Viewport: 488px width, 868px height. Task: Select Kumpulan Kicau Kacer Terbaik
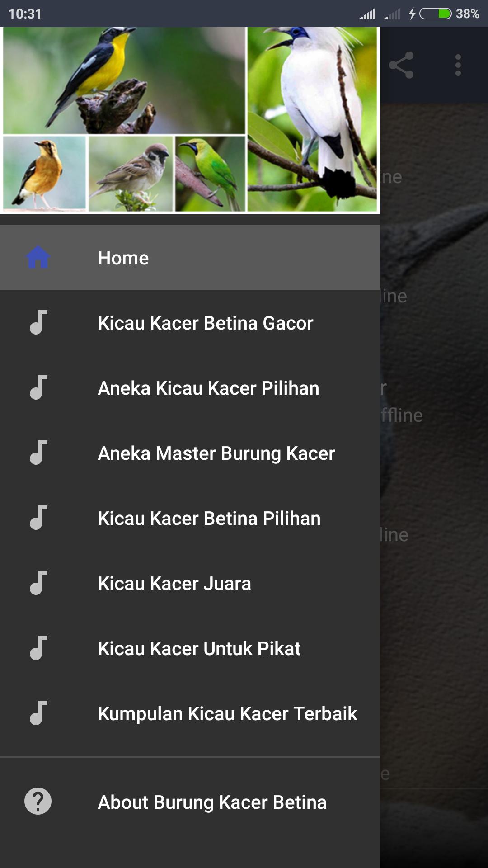point(190,713)
